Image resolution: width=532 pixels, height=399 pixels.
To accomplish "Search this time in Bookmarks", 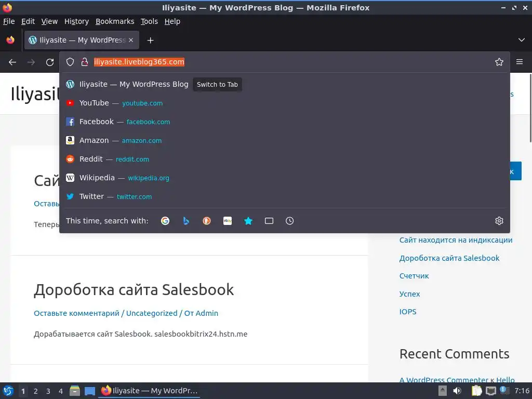I will coord(248,221).
